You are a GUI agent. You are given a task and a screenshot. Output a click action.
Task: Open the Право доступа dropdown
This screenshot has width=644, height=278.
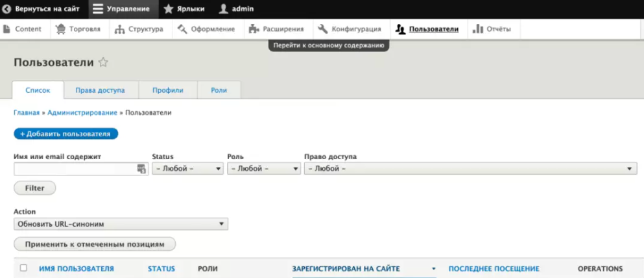coord(471,169)
